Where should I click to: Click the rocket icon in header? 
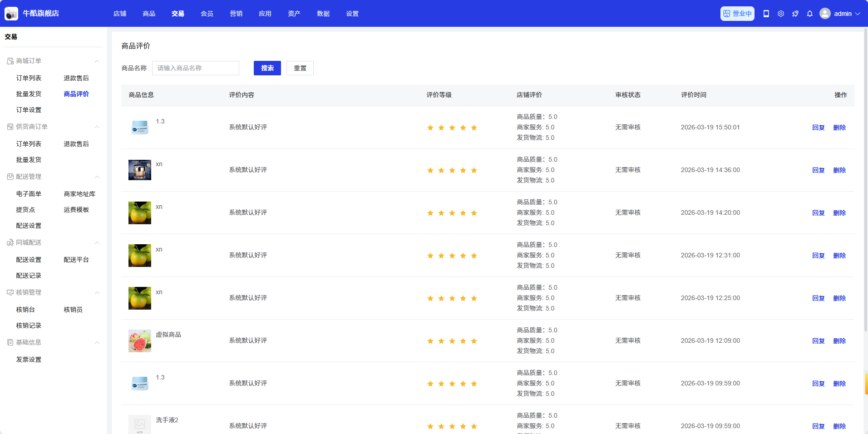click(795, 14)
